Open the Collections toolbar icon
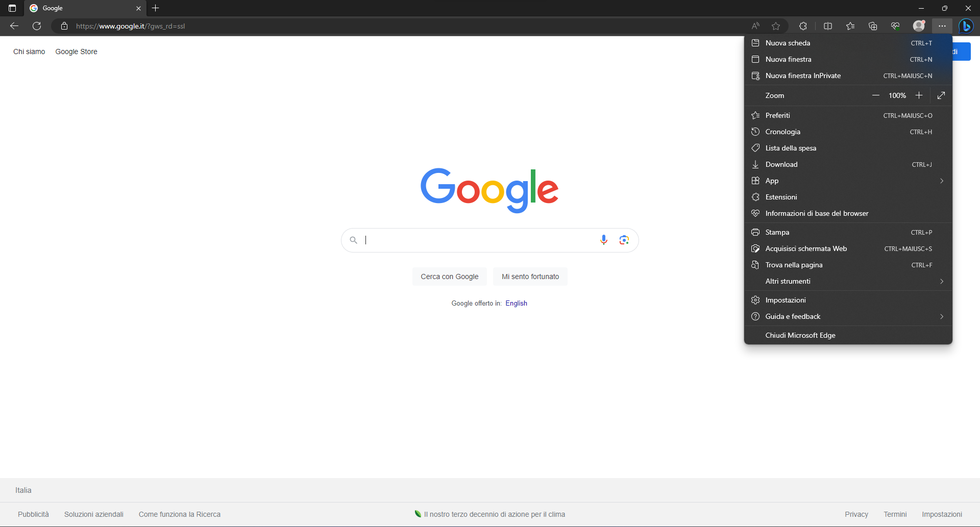 click(x=873, y=26)
